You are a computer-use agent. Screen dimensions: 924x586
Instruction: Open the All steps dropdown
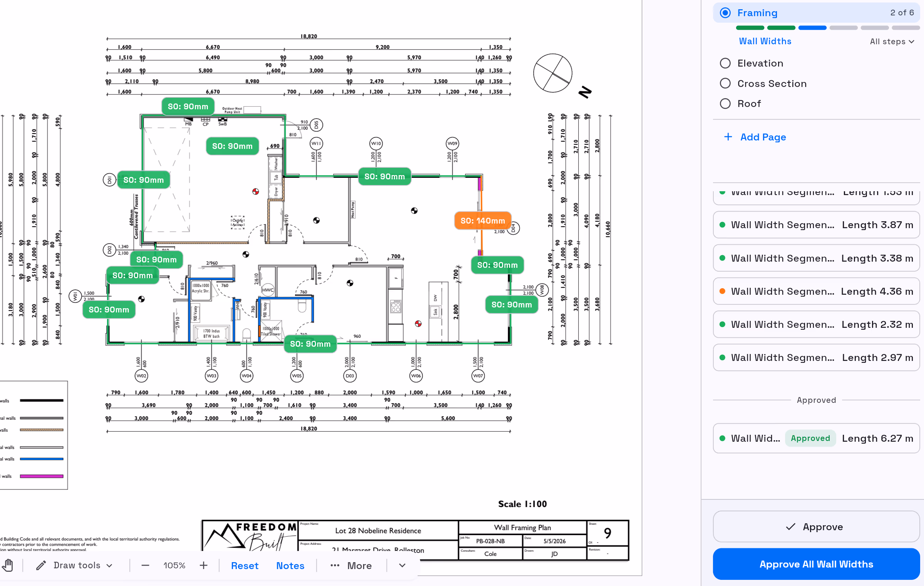pyautogui.click(x=892, y=42)
